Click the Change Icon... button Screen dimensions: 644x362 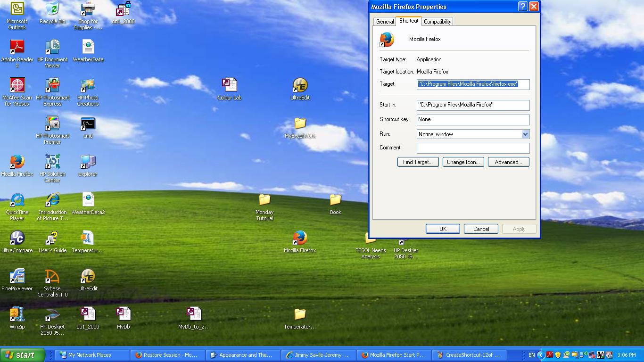(x=463, y=162)
